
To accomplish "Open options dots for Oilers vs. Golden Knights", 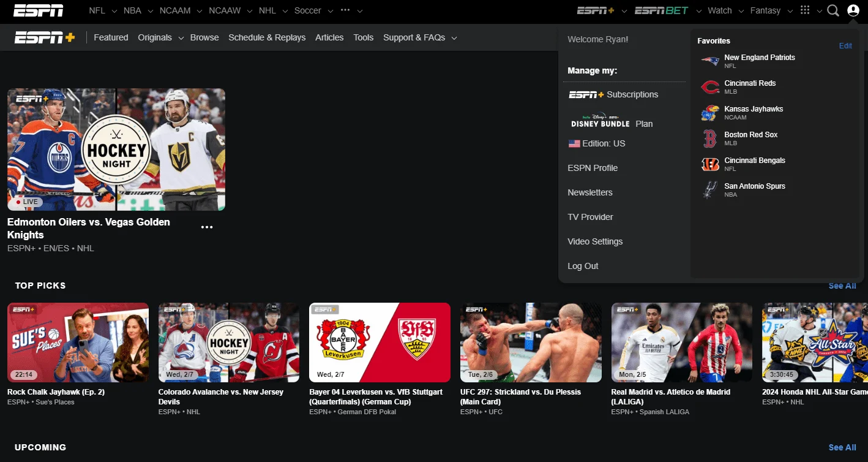I will pyautogui.click(x=207, y=227).
